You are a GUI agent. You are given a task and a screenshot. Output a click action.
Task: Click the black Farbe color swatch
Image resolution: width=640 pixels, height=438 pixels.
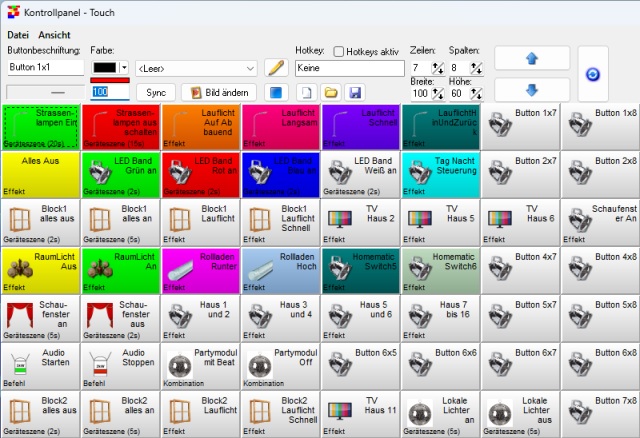coord(103,68)
